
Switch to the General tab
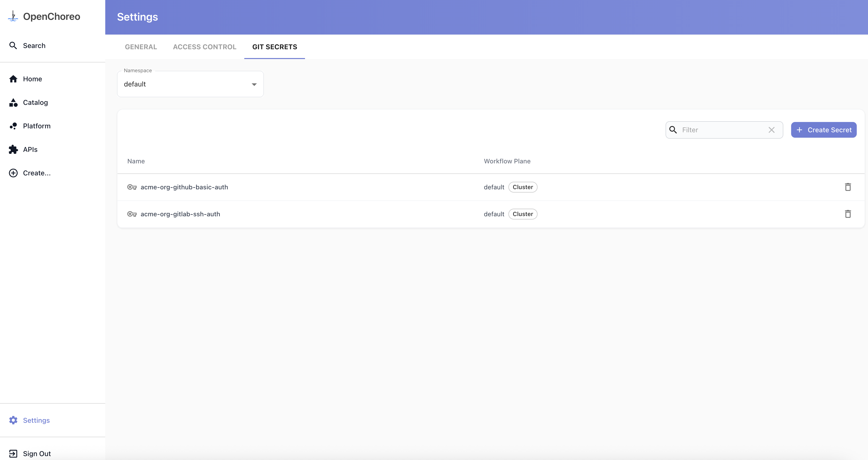point(141,47)
